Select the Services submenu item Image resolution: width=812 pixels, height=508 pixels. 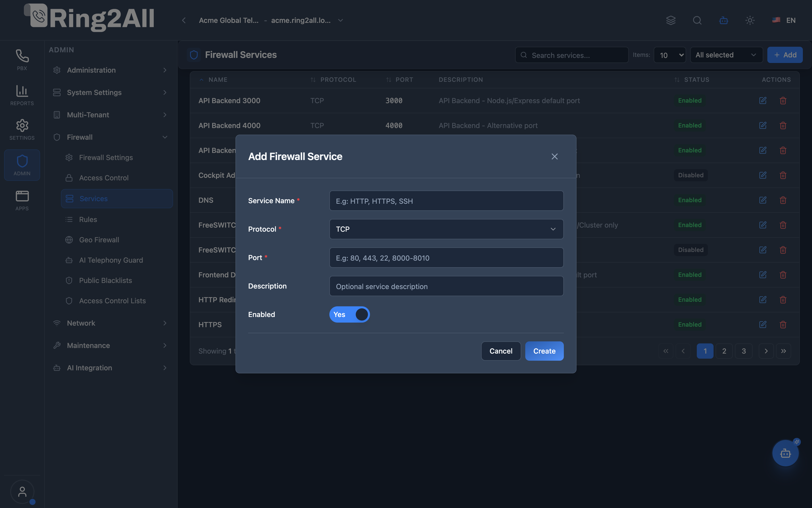click(x=117, y=199)
